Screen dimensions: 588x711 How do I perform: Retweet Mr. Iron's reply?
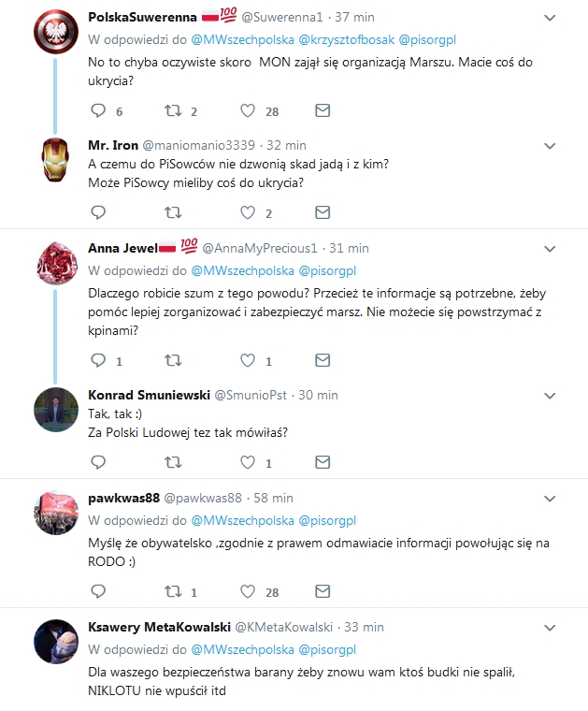173,213
